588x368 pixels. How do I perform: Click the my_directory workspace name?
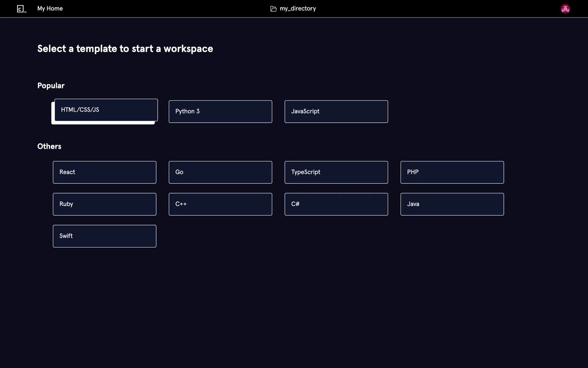tap(298, 9)
